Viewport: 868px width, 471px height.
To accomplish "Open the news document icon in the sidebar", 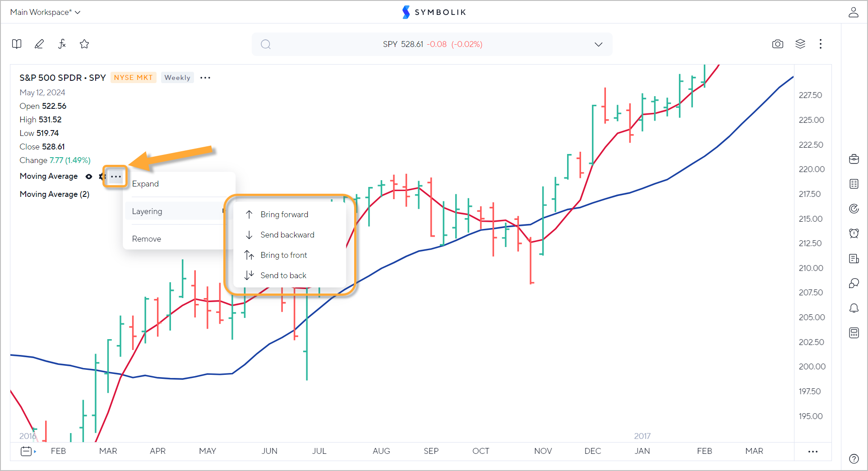I will point(854,258).
